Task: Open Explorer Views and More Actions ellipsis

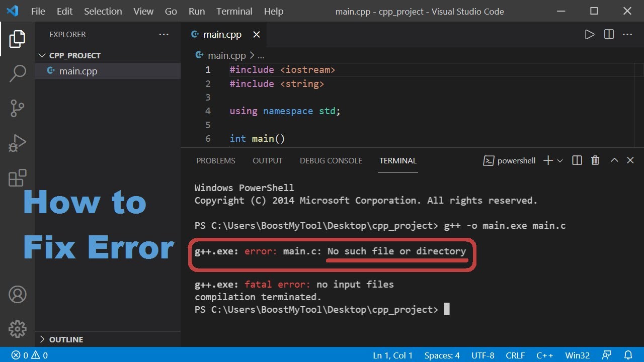Action: [x=164, y=35]
